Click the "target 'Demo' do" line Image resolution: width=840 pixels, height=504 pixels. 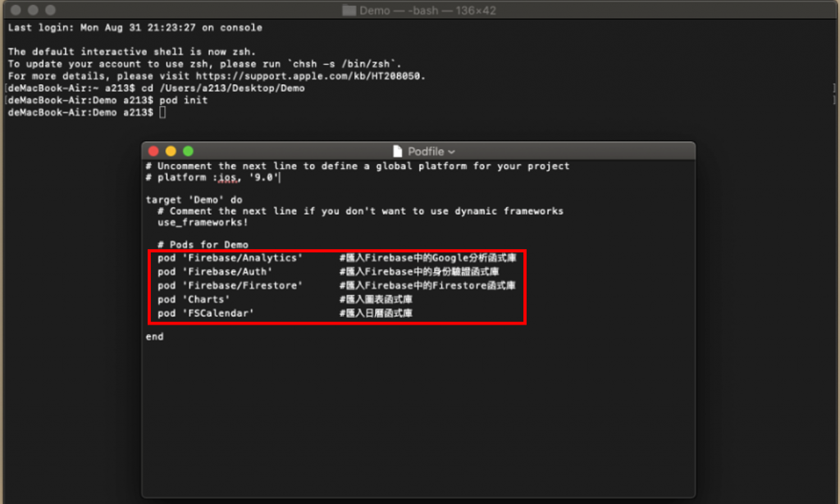(x=194, y=200)
